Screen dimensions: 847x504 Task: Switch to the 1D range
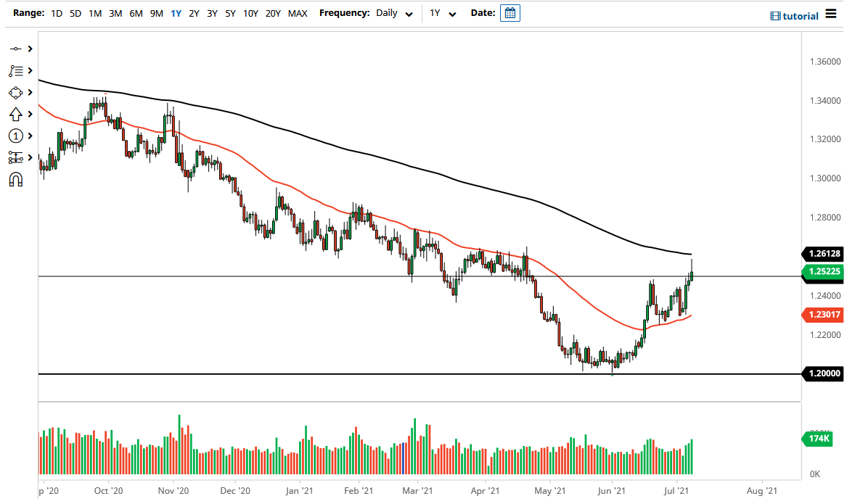pyautogui.click(x=56, y=13)
